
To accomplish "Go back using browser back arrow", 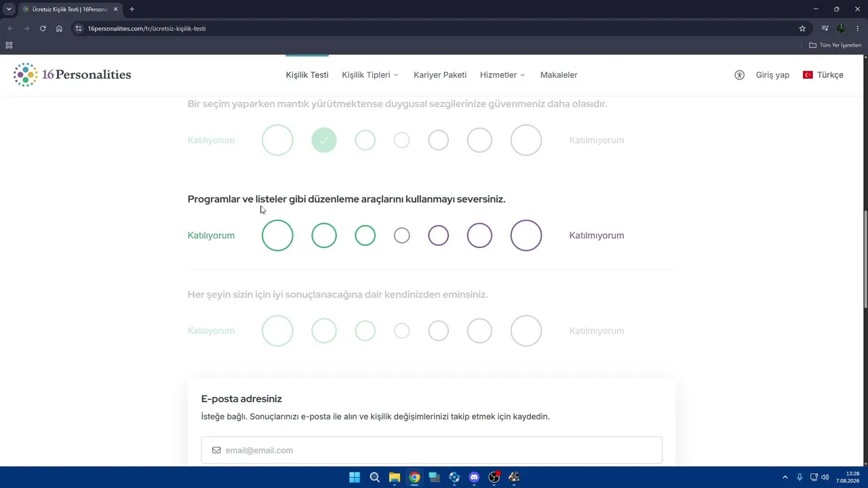I will click(10, 28).
